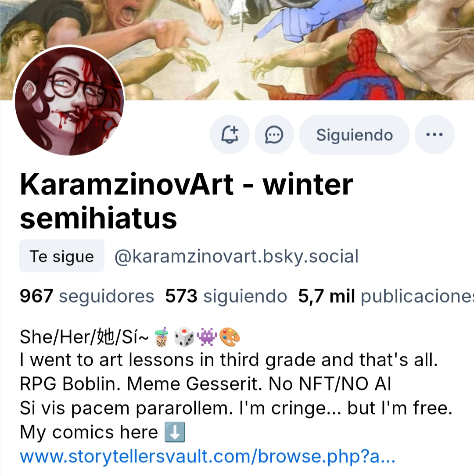
Task: Click the down arrow emoji after comics
Action: [x=175, y=432]
